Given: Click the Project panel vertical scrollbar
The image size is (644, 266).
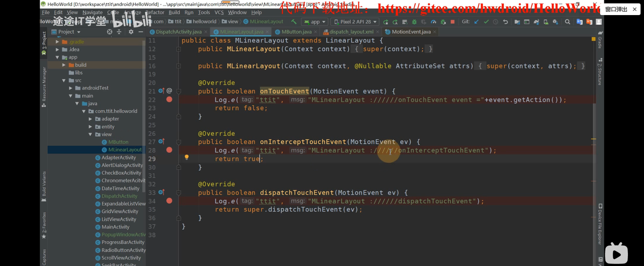Looking at the screenshot, I should pyautogui.click(x=144, y=116).
